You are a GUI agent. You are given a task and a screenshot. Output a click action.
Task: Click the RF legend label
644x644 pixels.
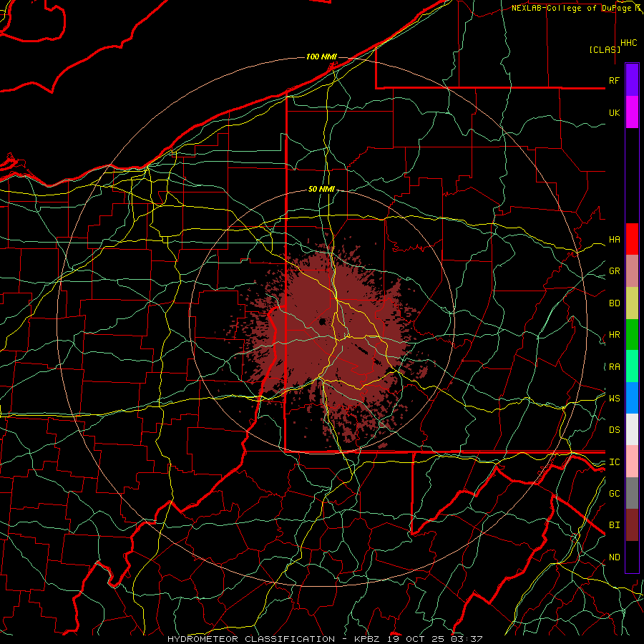[x=614, y=80]
